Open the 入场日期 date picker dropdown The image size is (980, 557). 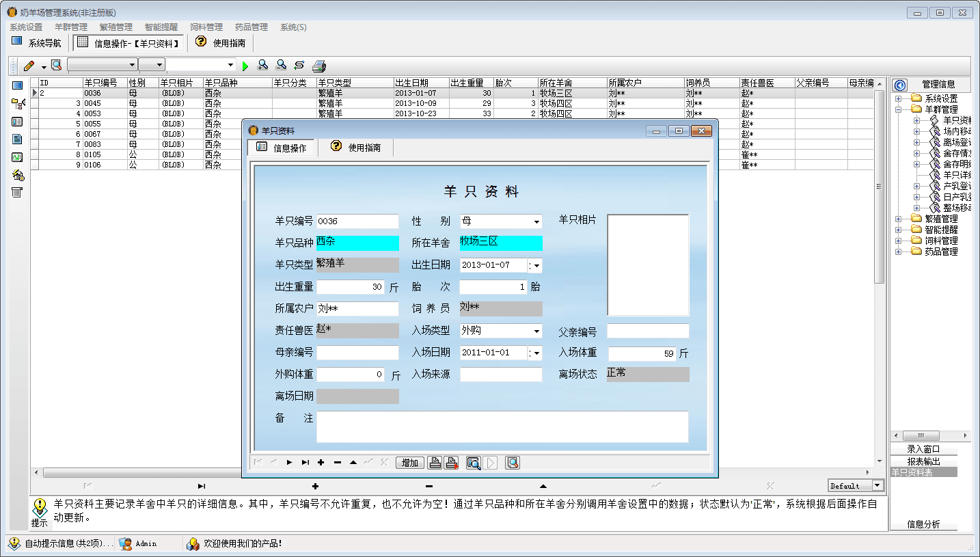click(x=536, y=353)
